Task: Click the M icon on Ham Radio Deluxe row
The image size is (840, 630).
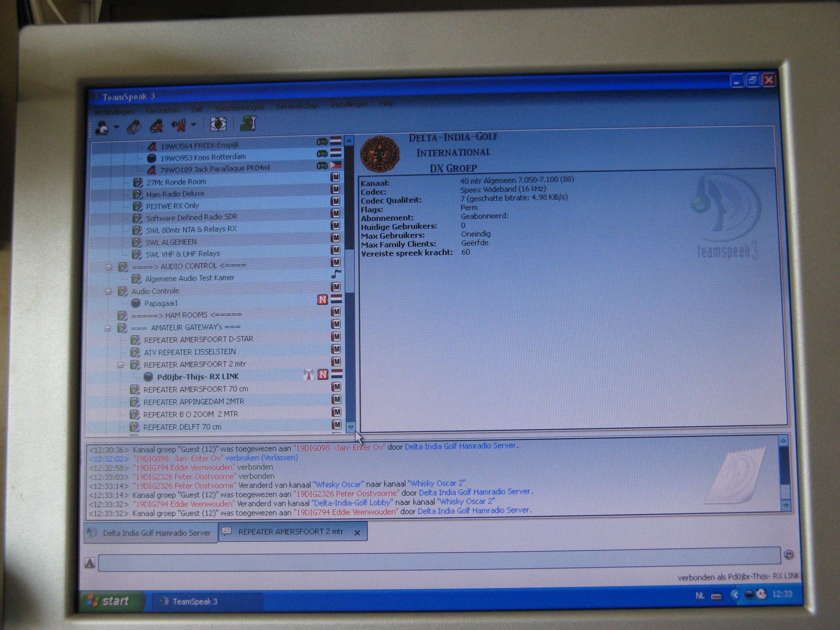Action: coord(335,189)
